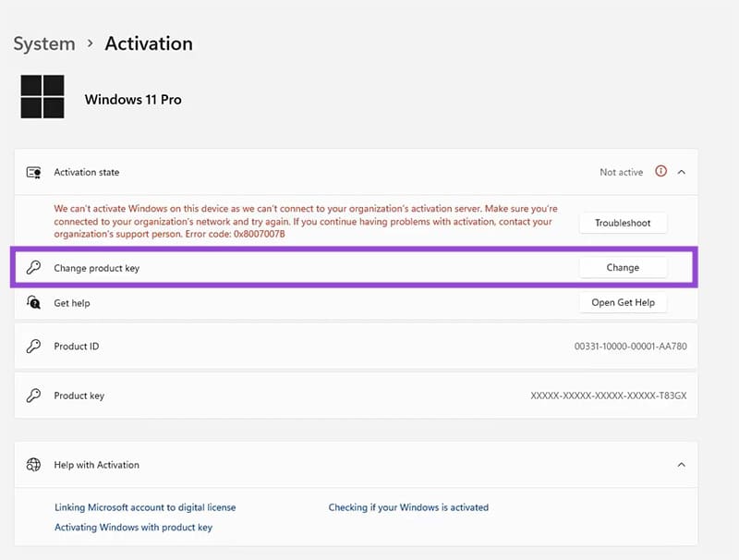
Task: Collapse the Activation state section
Action: click(x=682, y=172)
